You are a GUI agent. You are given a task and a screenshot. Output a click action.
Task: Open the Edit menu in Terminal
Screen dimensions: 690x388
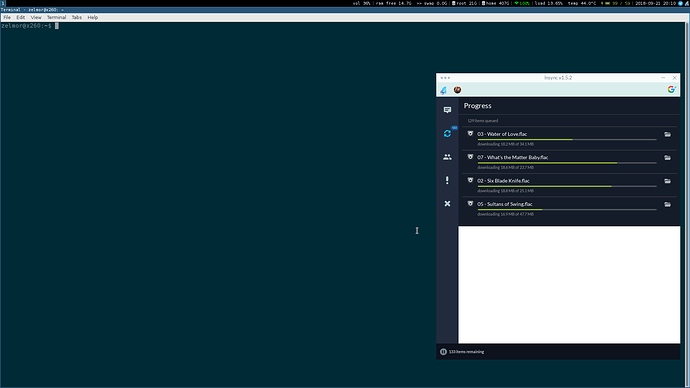tap(21, 18)
